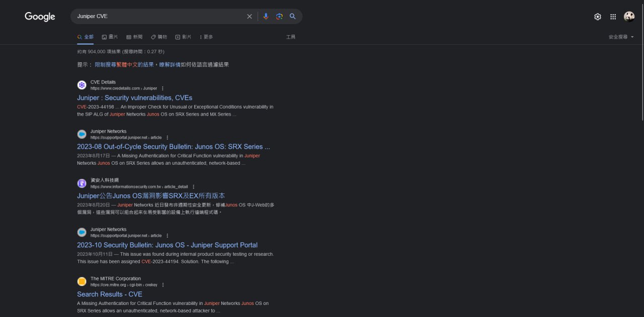Start voice search with microphone icon
Screen dimensions: 644x317
click(x=266, y=17)
